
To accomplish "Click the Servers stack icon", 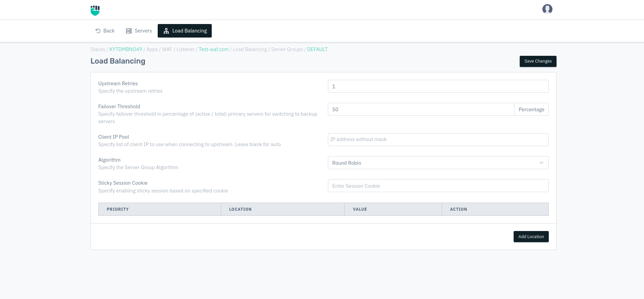I will click(x=129, y=31).
